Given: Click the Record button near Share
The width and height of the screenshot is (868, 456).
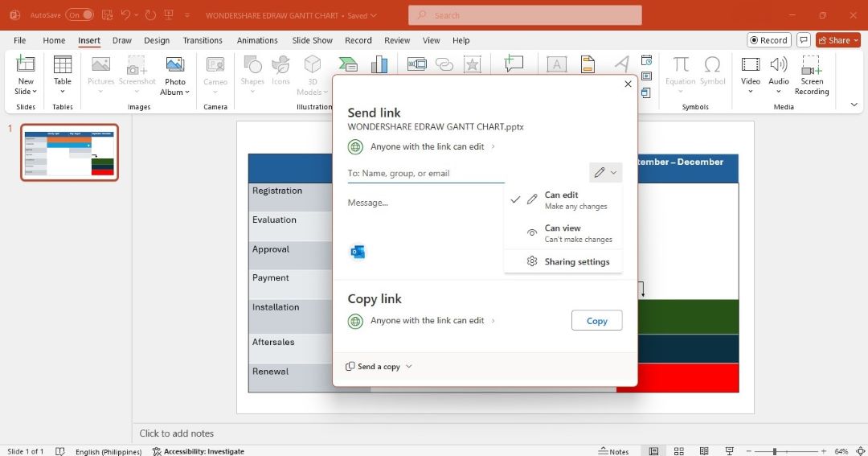Looking at the screenshot, I should [769, 40].
